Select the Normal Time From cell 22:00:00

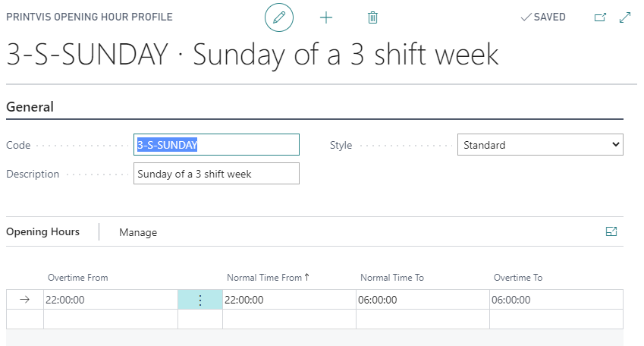click(x=289, y=300)
